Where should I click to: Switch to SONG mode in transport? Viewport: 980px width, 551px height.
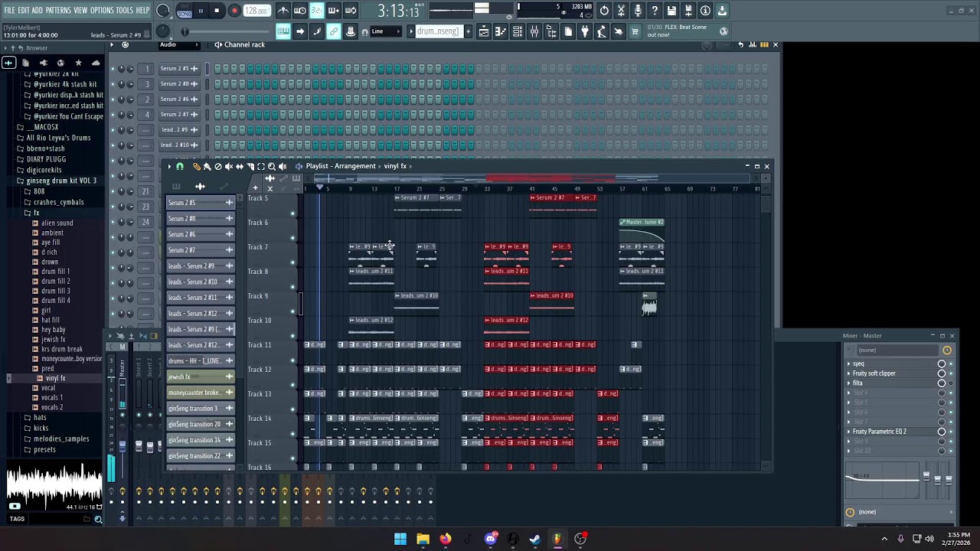[184, 14]
